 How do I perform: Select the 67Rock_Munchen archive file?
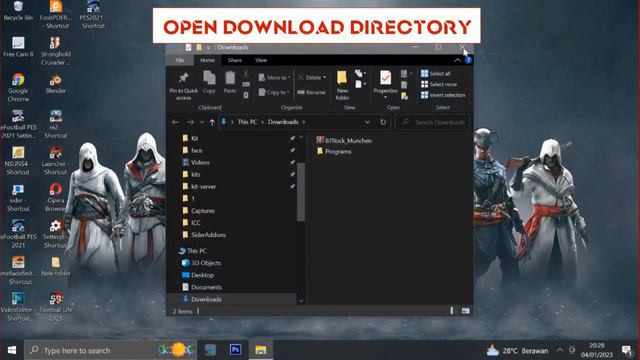(344, 140)
